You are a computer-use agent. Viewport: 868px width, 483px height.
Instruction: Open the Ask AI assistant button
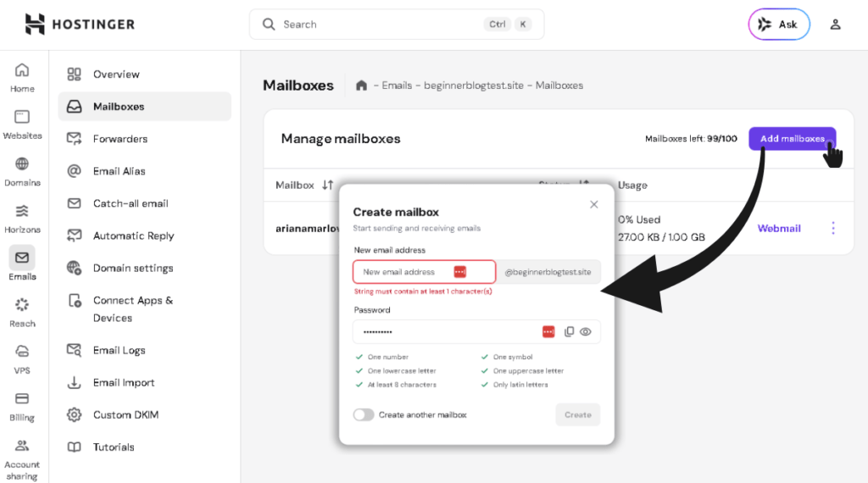click(779, 25)
